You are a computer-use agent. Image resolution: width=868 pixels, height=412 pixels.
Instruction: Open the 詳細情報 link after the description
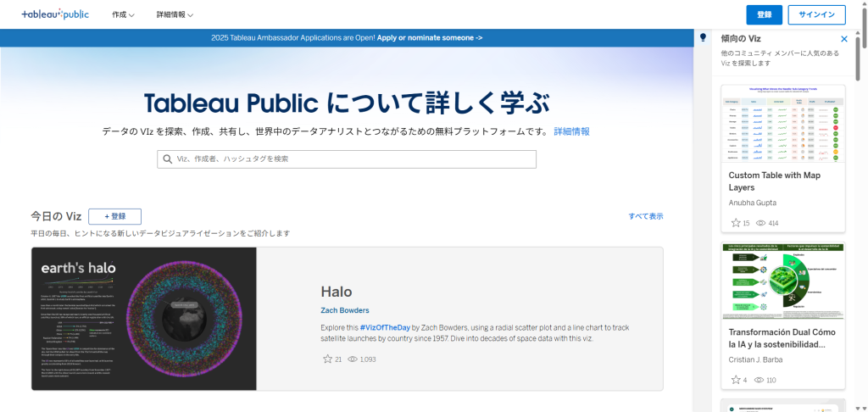click(x=572, y=131)
